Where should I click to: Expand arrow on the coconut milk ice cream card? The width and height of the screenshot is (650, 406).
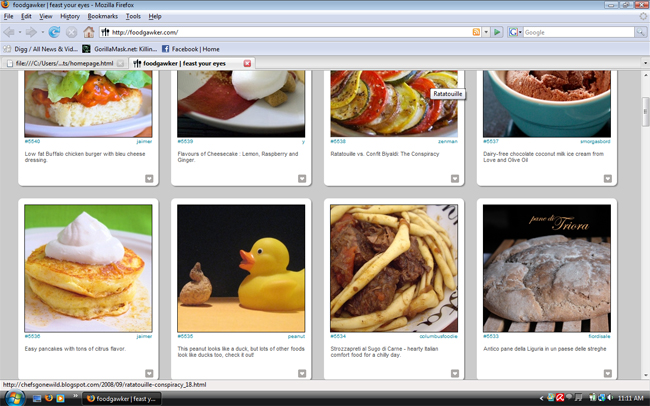(x=607, y=179)
